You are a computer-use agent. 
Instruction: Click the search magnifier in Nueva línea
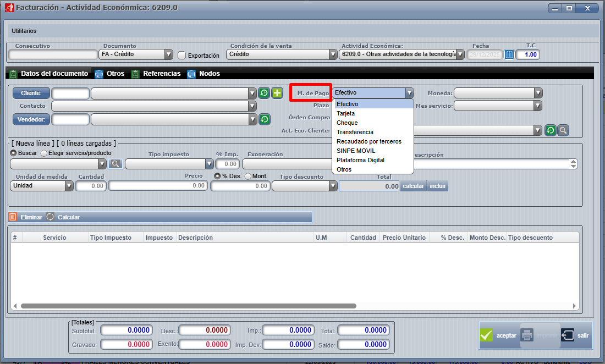click(115, 163)
